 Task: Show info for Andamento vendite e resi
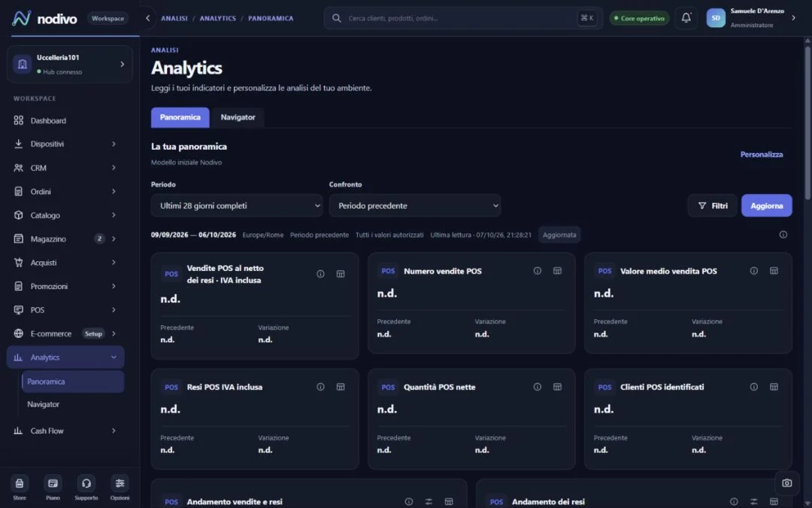pos(408,502)
